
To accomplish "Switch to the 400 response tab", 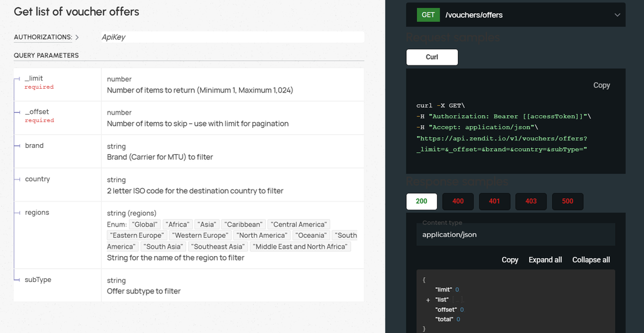I will tap(458, 201).
